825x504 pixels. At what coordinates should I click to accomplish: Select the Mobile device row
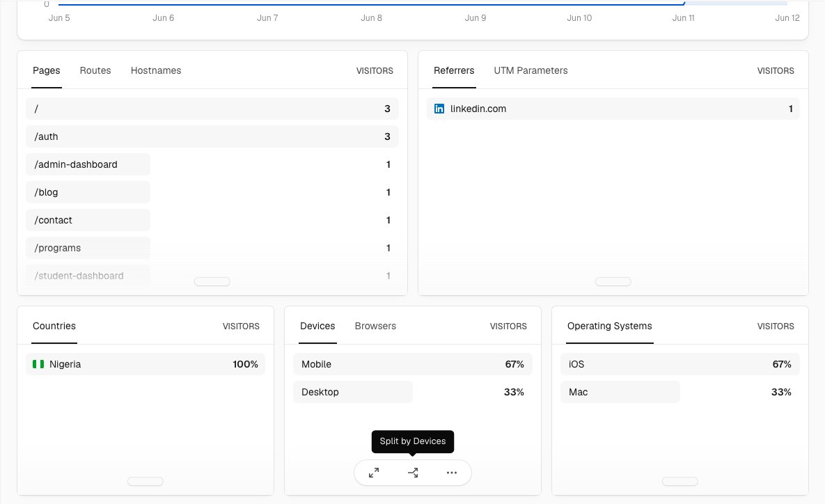(412, 364)
